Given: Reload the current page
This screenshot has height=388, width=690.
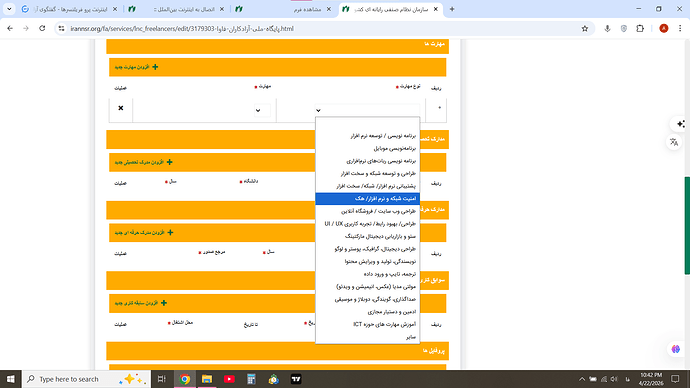Looking at the screenshot, I should click(x=42, y=29).
